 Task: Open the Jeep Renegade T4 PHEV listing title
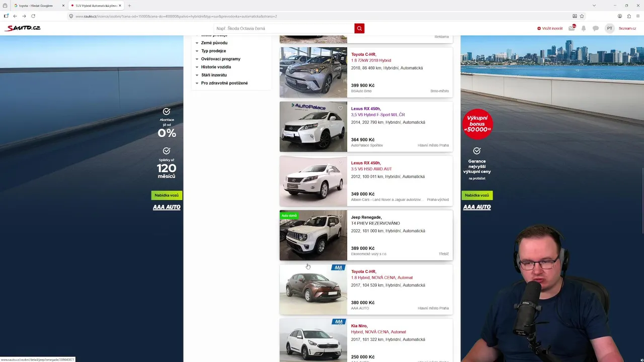coord(375,220)
